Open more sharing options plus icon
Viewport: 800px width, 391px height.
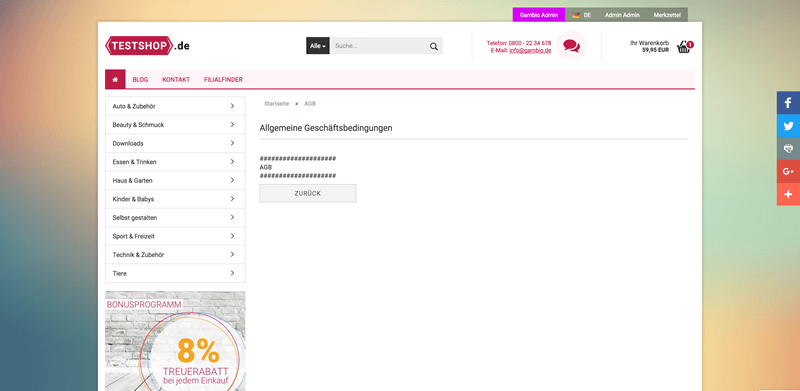pos(788,194)
